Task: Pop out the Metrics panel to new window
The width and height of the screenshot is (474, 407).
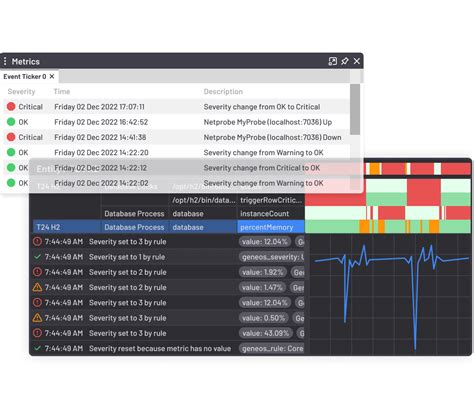Action: pyautogui.click(x=332, y=61)
